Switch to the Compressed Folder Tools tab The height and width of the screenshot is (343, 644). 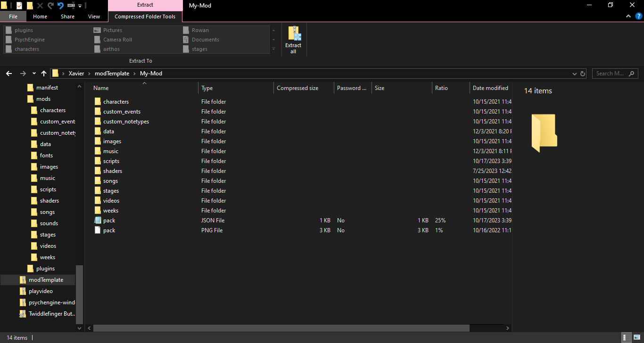pyautogui.click(x=145, y=16)
